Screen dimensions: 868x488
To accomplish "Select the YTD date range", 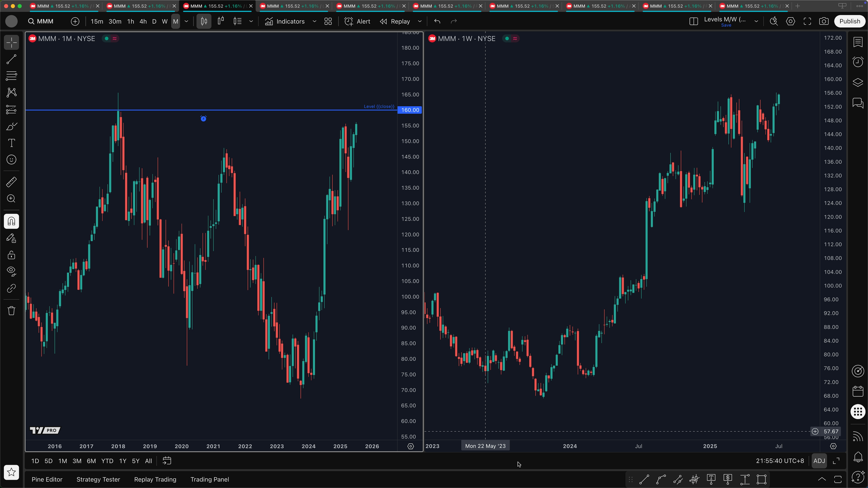I will point(107,461).
